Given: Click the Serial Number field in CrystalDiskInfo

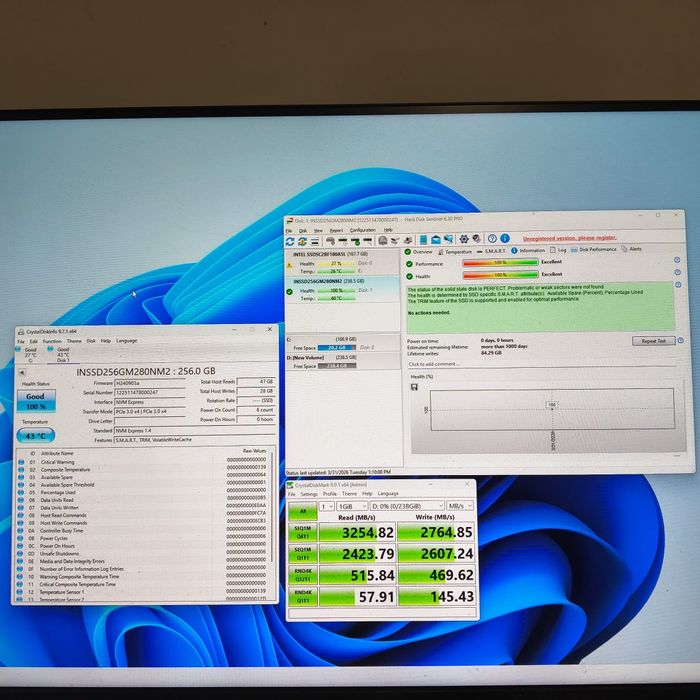Looking at the screenshot, I should (x=150, y=392).
